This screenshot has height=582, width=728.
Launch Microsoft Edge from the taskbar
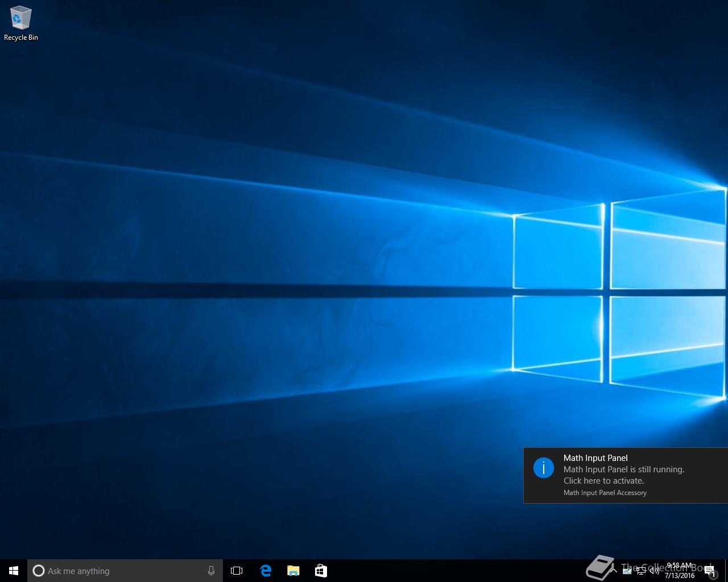pyautogui.click(x=265, y=571)
